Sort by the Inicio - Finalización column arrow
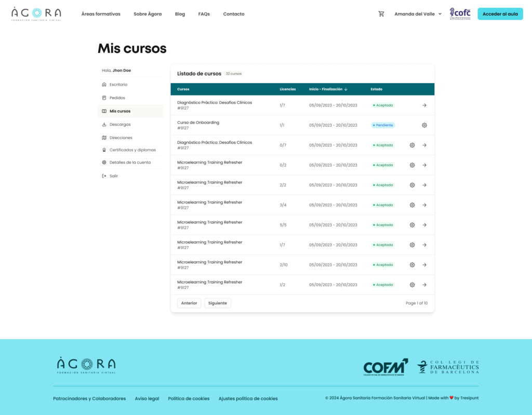The width and height of the screenshot is (532, 415). coord(346,89)
